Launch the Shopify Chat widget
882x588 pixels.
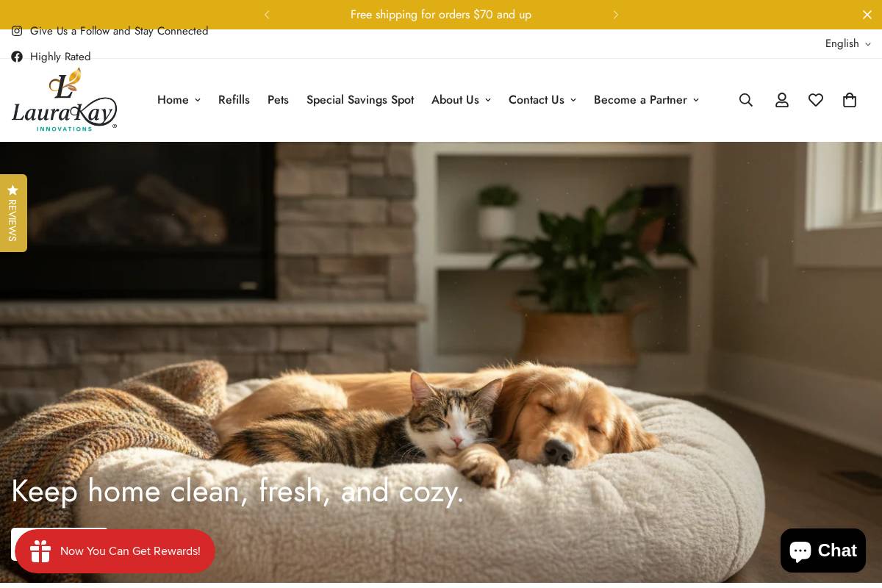822,551
